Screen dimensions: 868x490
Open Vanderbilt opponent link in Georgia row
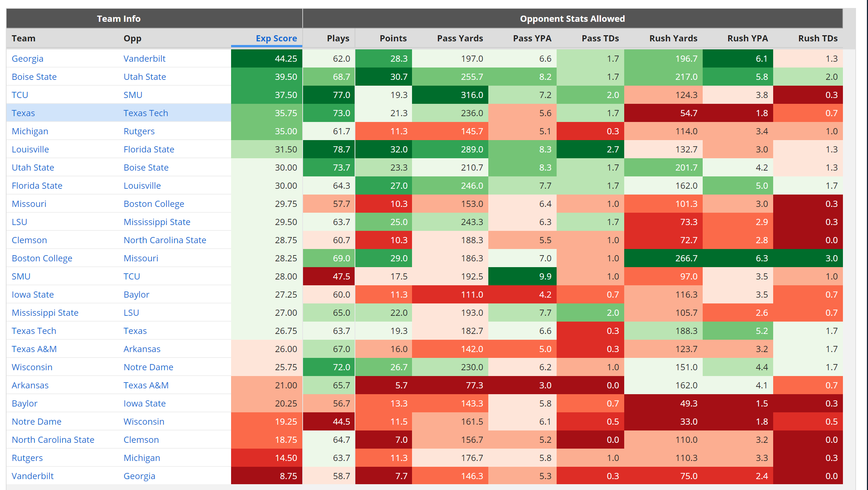click(x=145, y=58)
